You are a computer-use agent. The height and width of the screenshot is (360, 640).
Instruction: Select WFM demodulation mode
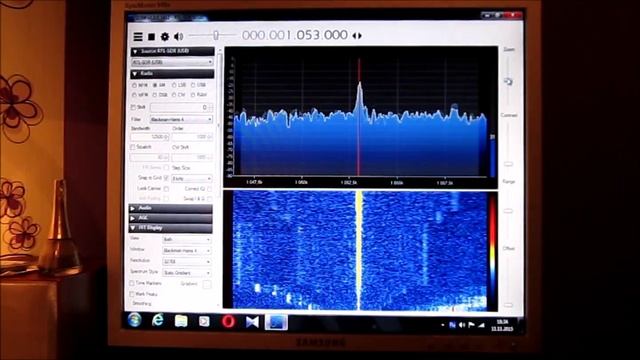pyautogui.click(x=134, y=95)
